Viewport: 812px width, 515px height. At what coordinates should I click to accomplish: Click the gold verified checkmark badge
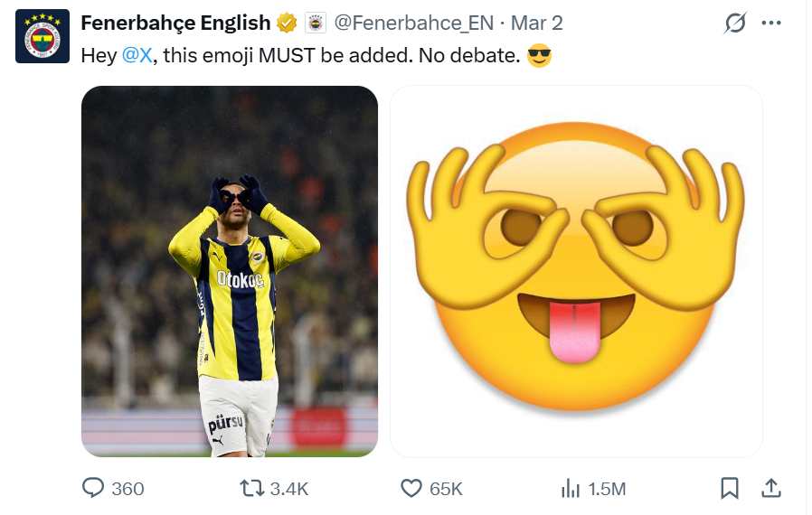pos(286,23)
